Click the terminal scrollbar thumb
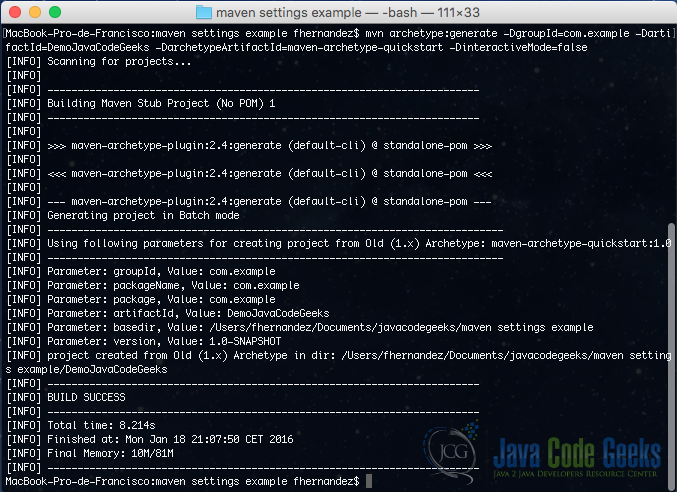 click(671, 356)
